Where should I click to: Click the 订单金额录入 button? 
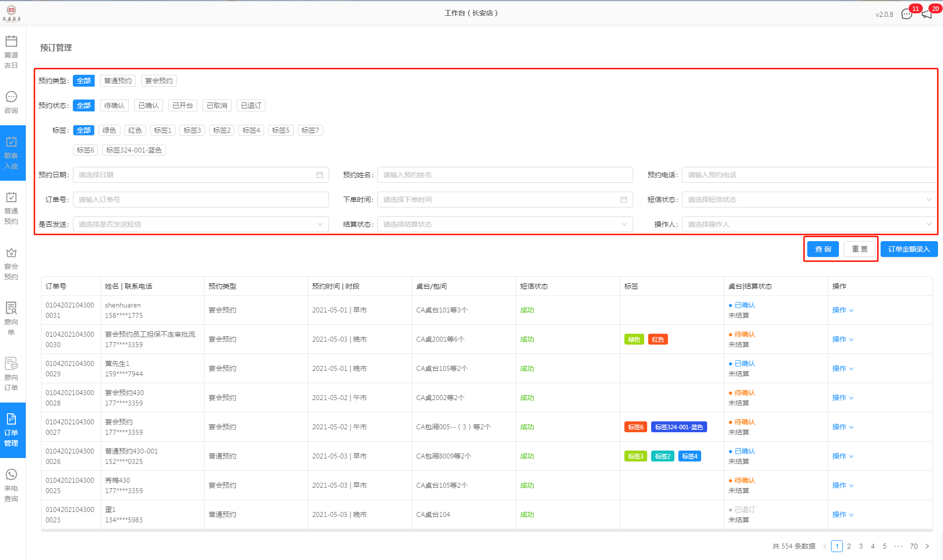909,249
